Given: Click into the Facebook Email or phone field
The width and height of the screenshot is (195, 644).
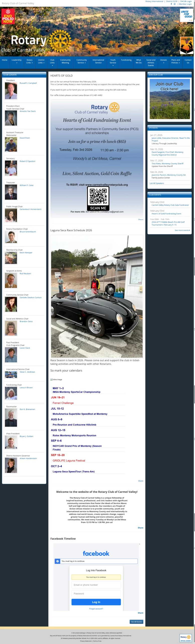Looking at the screenshot, I should (x=96, y=585).
